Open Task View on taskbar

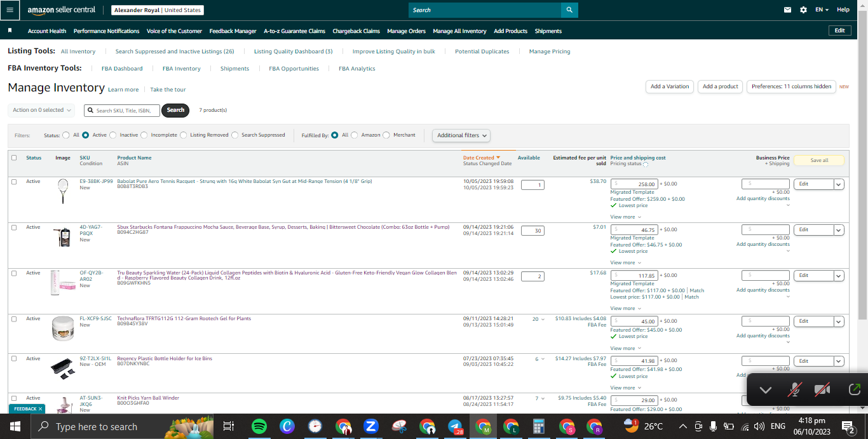(229, 426)
